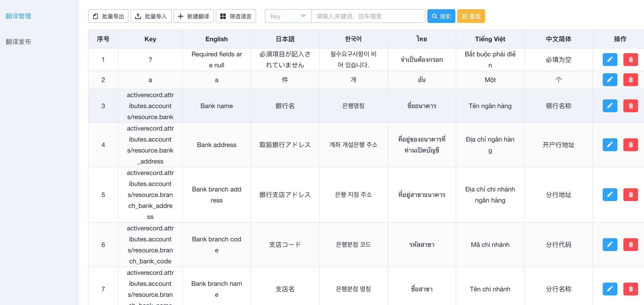Open 翻译管理 in the sidebar
Screen dimensions: 644x305
(x=18, y=16)
